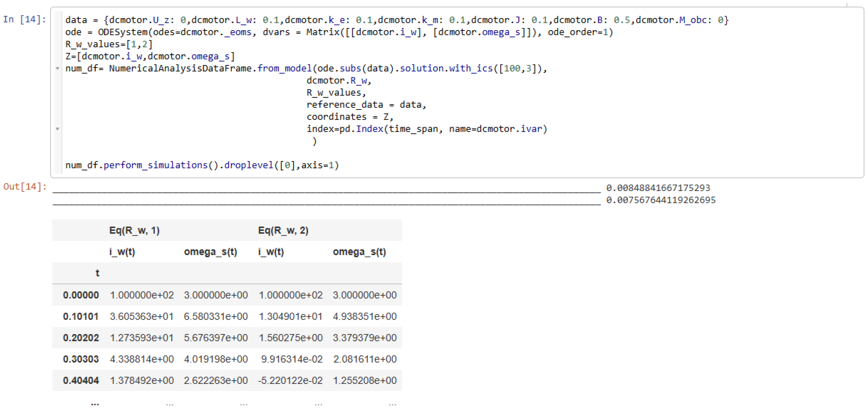
Task: Click the reference_data = data argument line
Action: click(x=366, y=105)
